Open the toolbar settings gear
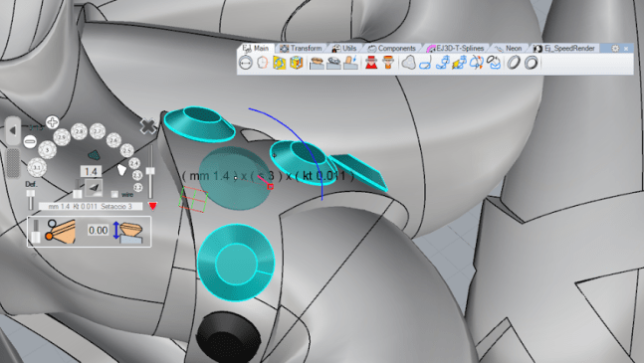 (x=615, y=49)
